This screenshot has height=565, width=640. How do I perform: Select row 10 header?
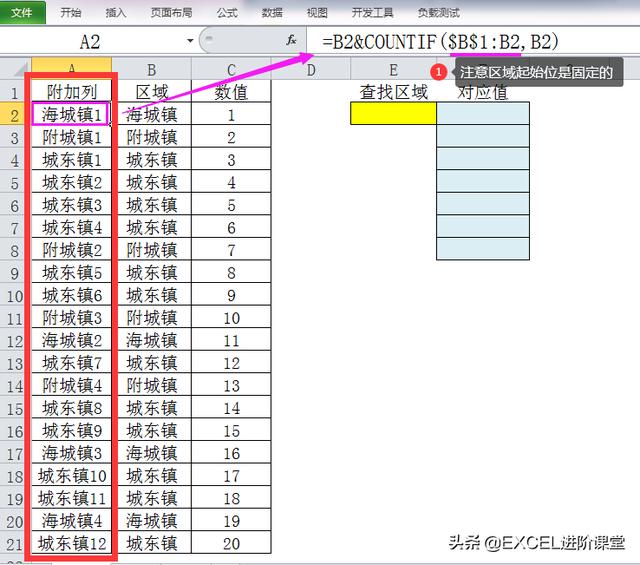[x=15, y=295]
